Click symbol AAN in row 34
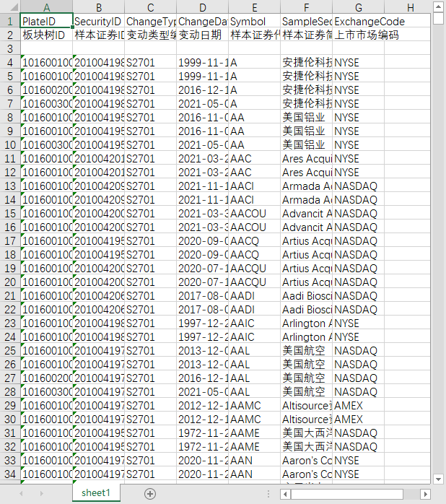 coord(255,474)
